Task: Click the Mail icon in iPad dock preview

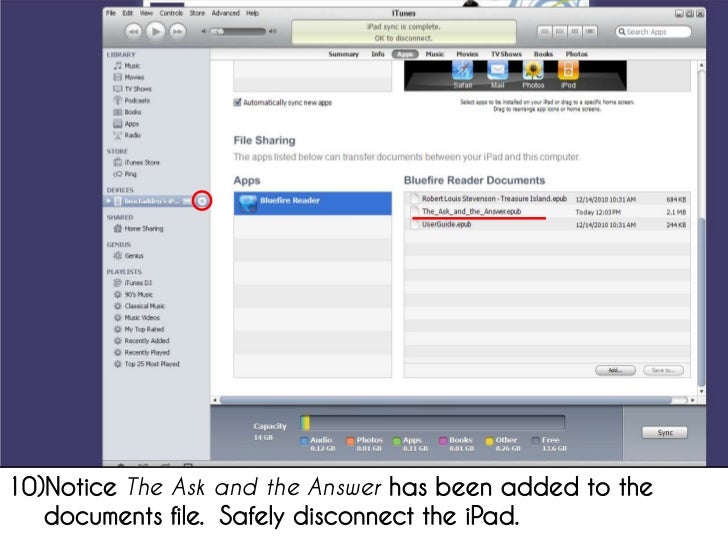Action: pos(497,74)
